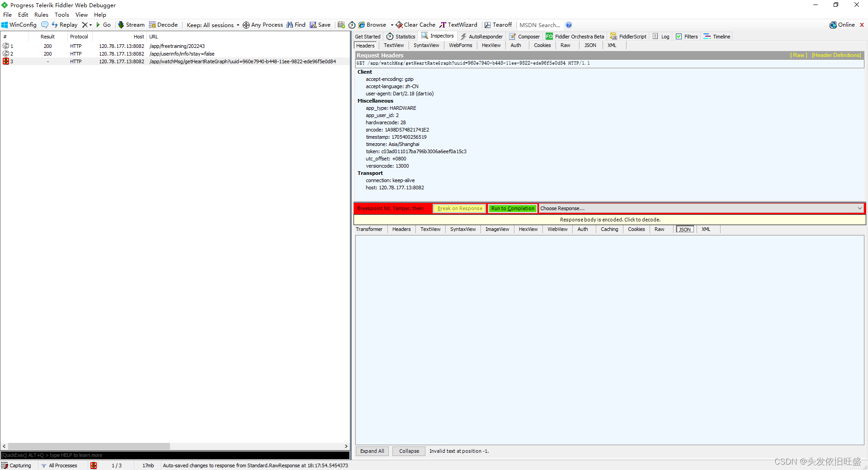Select response WebView tab
The height and width of the screenshot is (470, 868).
point(557,229)
